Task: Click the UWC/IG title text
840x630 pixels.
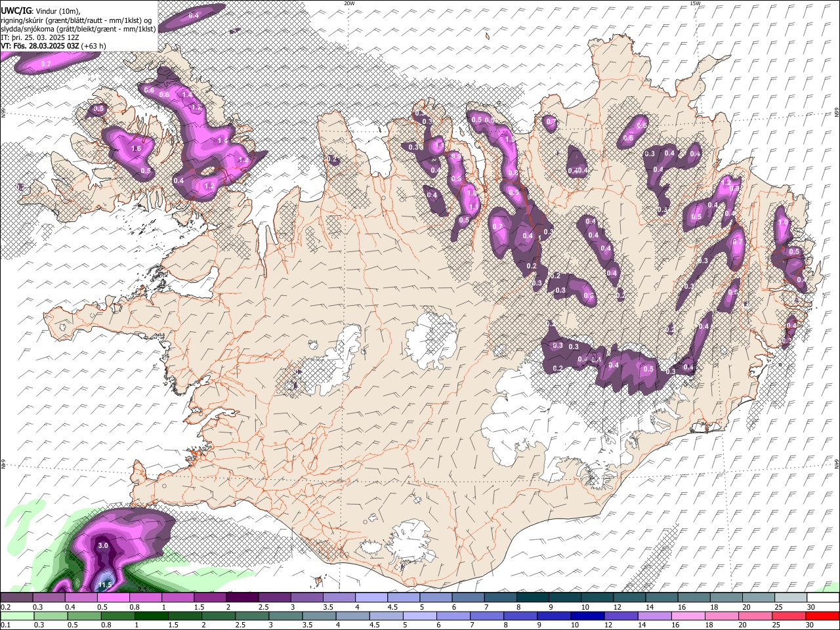Action: (x=15, y=10)
